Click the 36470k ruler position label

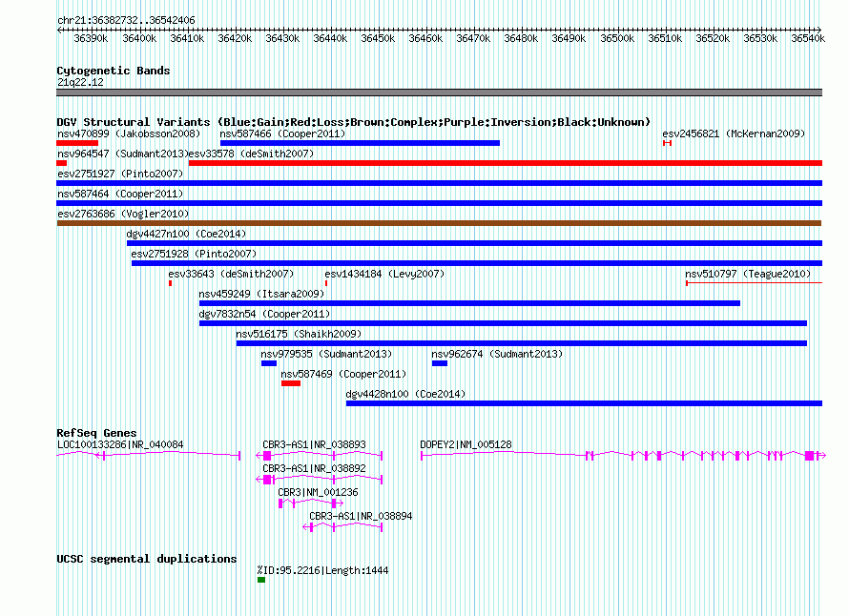click(x=473, y=38)
